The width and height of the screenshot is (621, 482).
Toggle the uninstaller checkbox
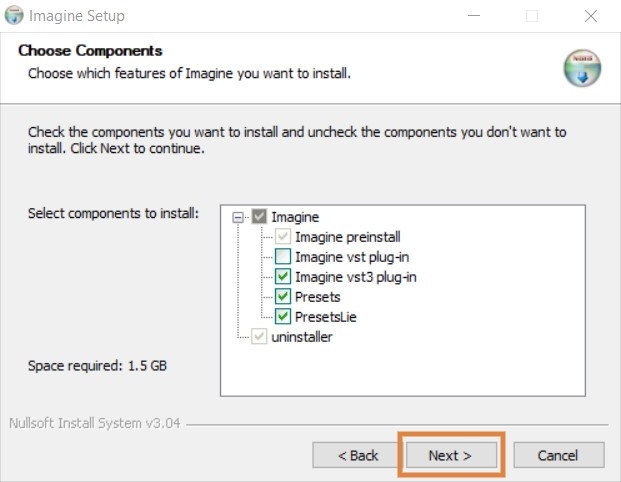point(259,337)
